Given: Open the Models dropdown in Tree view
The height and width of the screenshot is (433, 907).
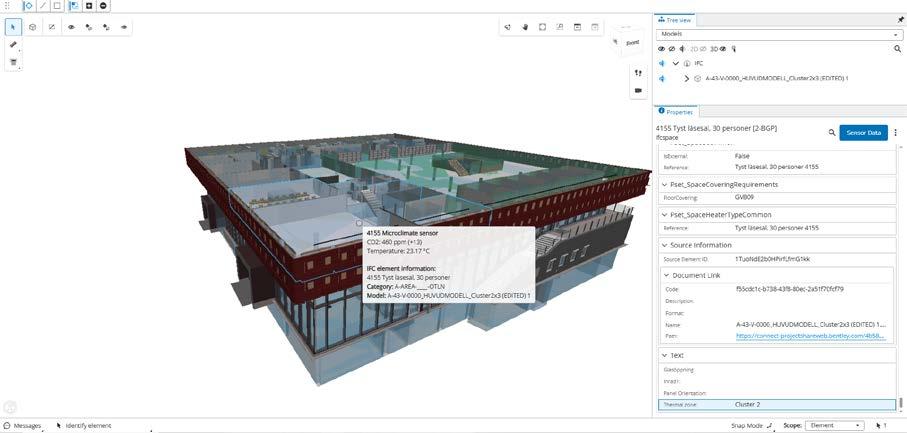Looking at the screenshot, I should [779, 35].
